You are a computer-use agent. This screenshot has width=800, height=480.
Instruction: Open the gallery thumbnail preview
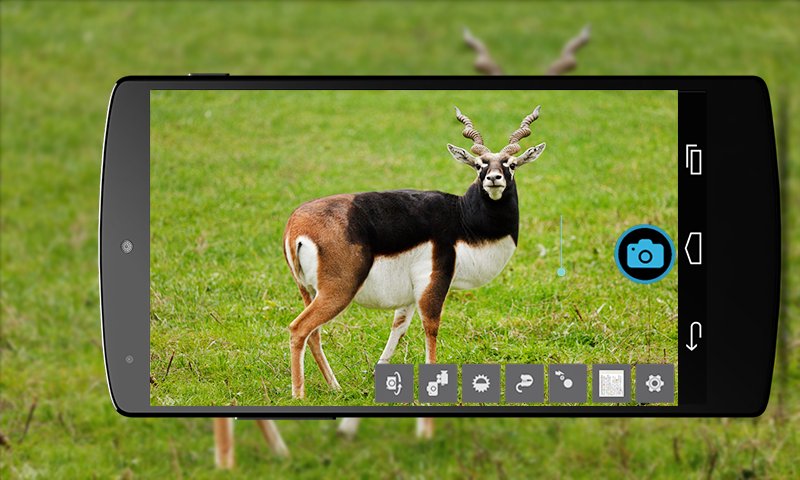pos(611,384)
